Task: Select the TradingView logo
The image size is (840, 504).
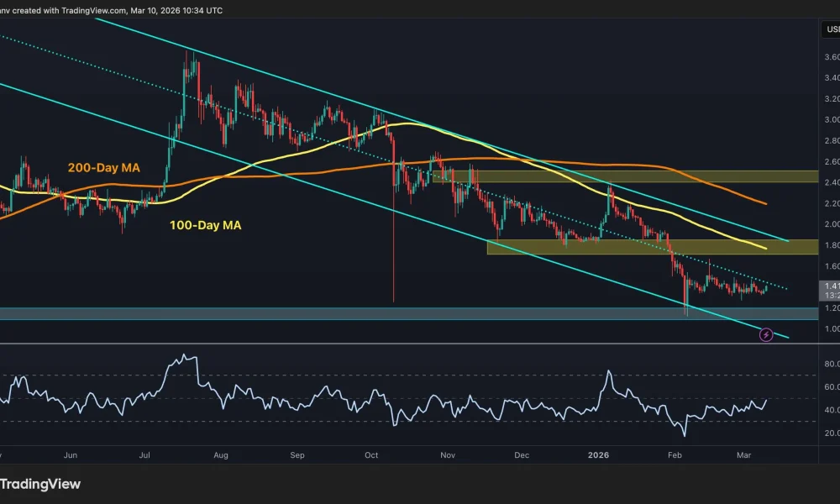Action: (40, 484)
